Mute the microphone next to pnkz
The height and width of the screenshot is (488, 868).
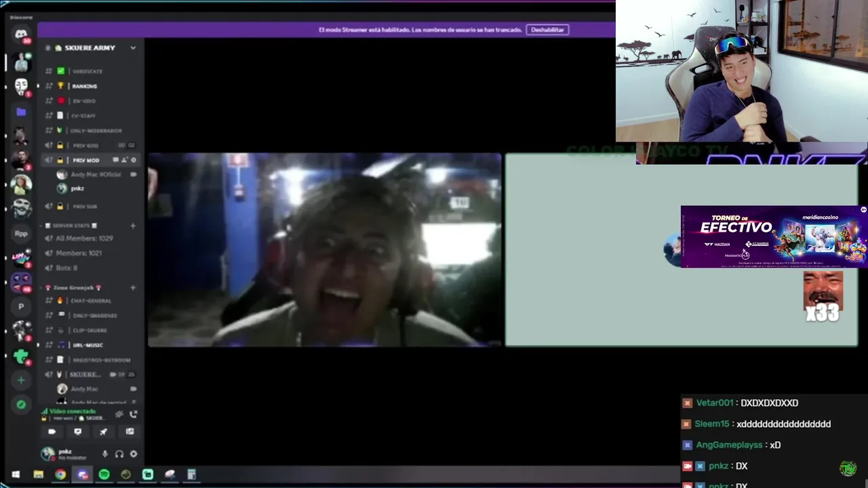tap(104, 454)
